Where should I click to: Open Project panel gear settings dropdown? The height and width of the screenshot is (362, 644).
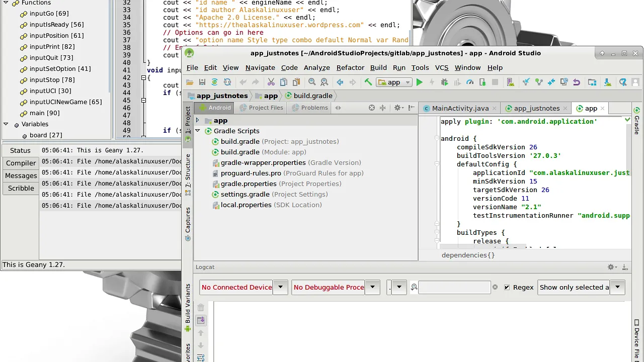coord(398,108)
